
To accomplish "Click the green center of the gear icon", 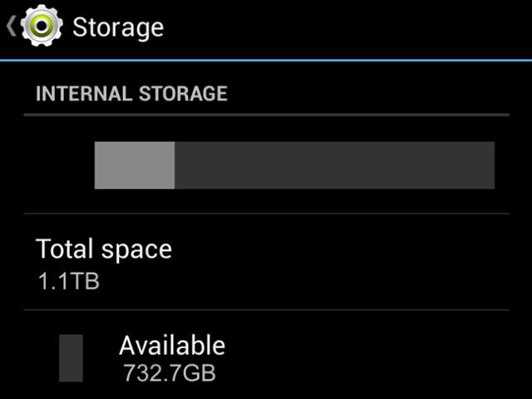I will [x=42, y=26].
